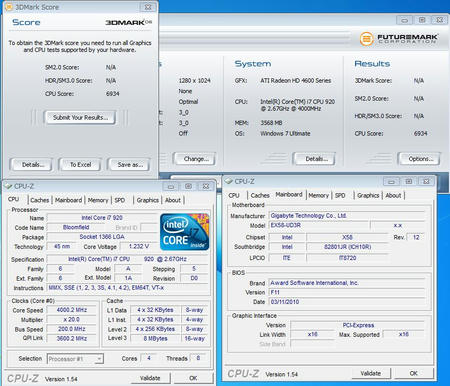
Task: Click the Intel Core i7 logo badge
Action: 184,232
